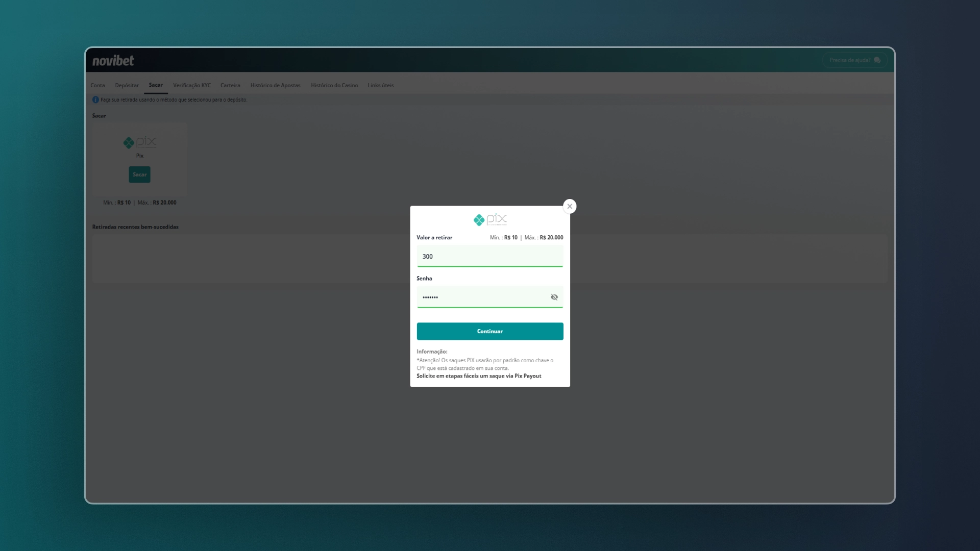Click Sacar button under Pix card
980x551 pixels.
point(139,174)
